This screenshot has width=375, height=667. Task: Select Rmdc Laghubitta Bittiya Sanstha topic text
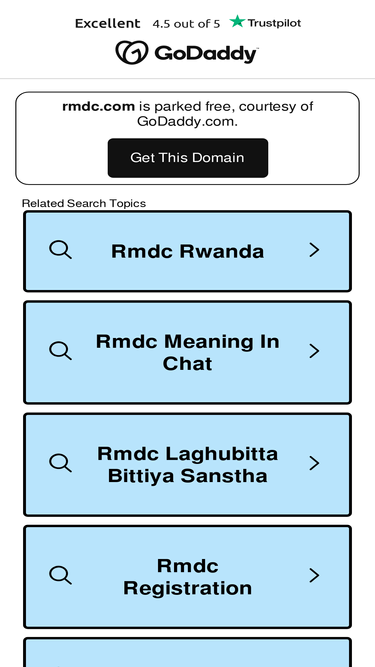188,465
